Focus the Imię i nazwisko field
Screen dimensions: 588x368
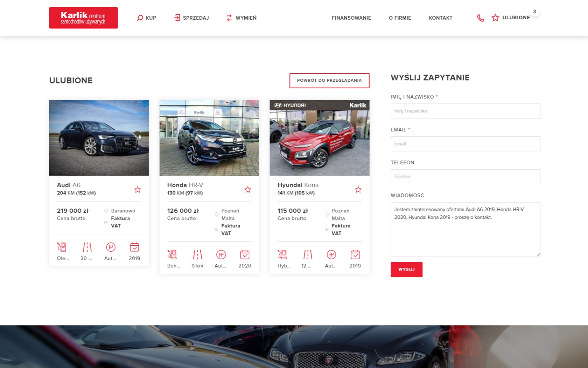(x=465, y=111)
